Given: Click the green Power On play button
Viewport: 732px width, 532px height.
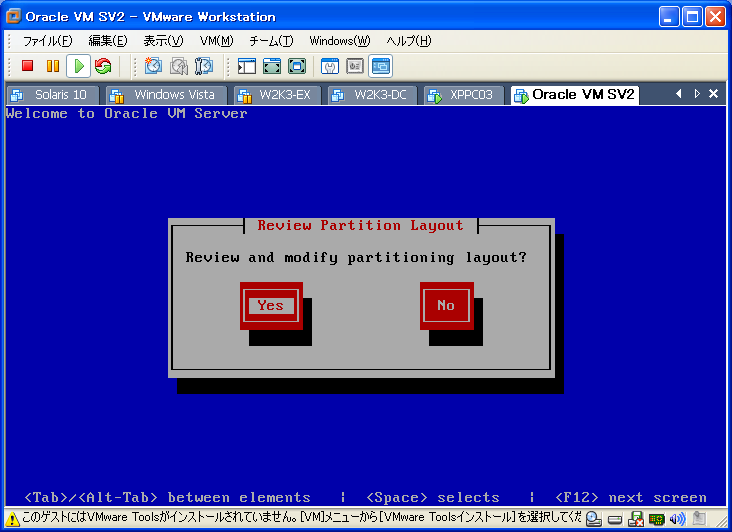Looking at the screenshot, I should 78,66.
